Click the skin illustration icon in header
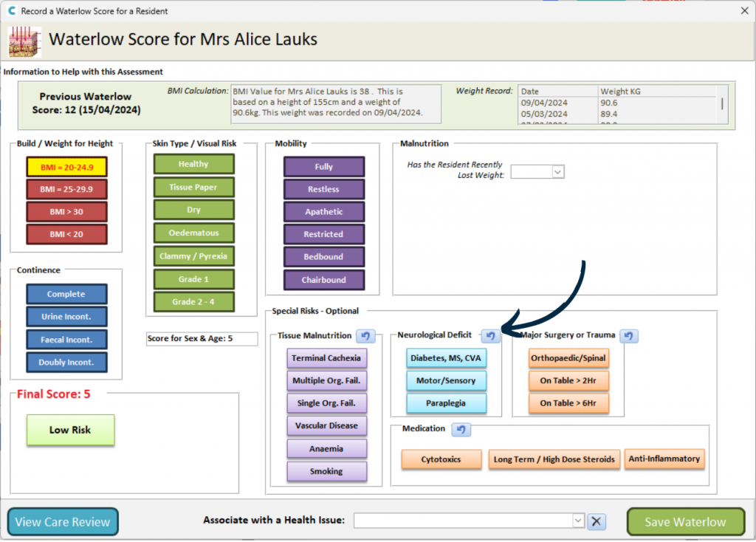 (x=24, y=41)
